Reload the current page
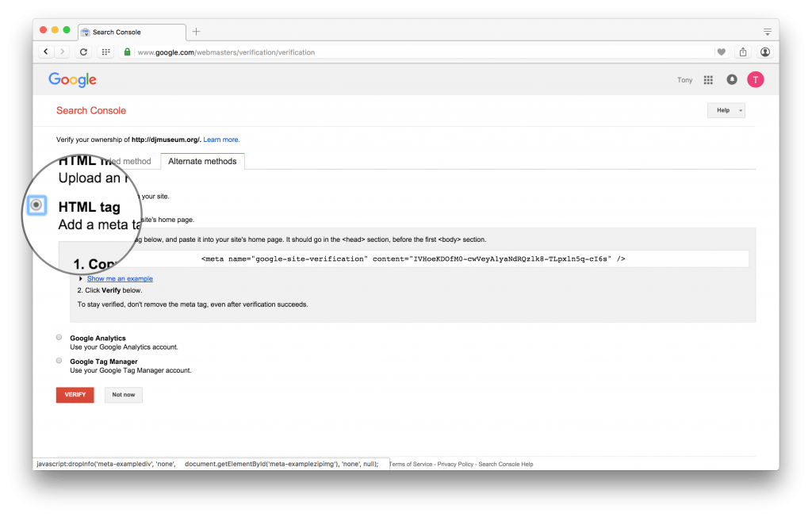Viewport: 812px width, 517px height. pos(83,51)
